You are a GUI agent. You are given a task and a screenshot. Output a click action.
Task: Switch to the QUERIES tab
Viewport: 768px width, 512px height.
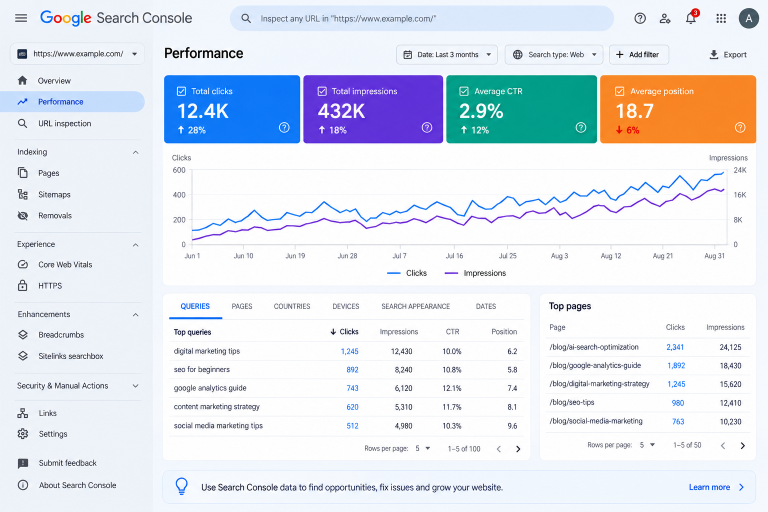pos(195,306)
